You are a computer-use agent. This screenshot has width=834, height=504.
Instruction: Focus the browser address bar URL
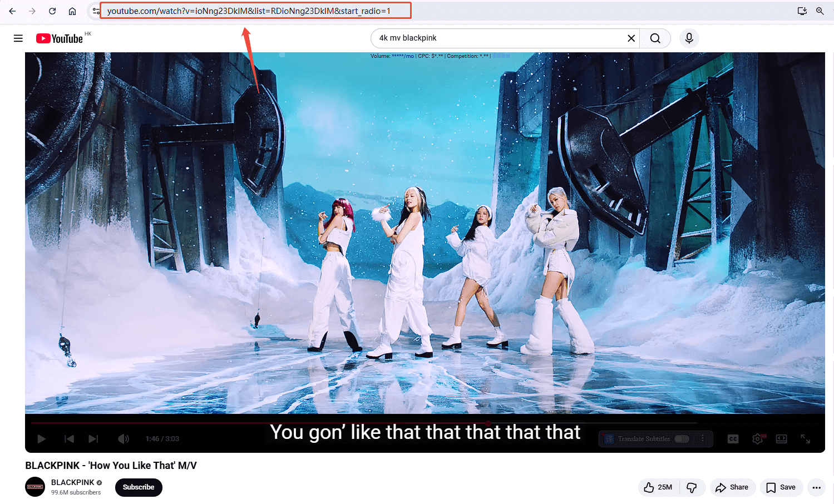[x=249, y=11]
